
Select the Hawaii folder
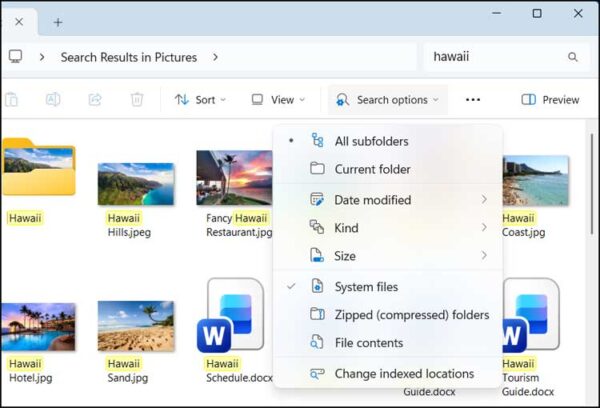[39, 167]
